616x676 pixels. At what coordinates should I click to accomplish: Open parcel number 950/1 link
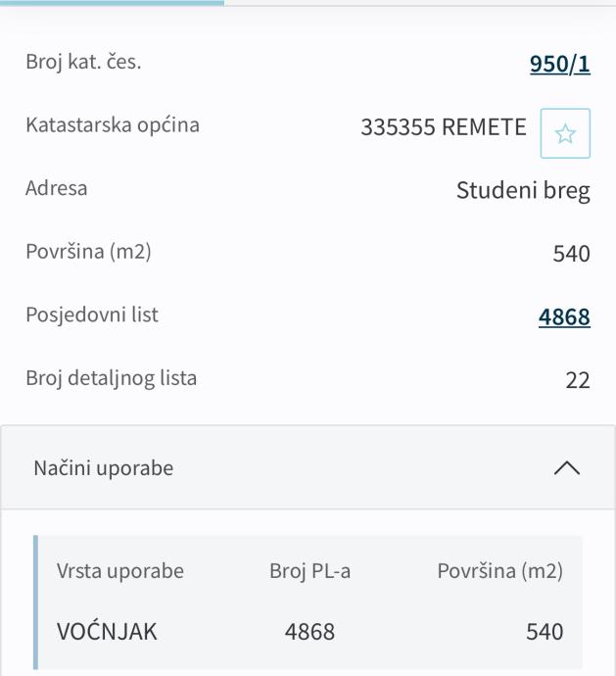pos(559,65)
